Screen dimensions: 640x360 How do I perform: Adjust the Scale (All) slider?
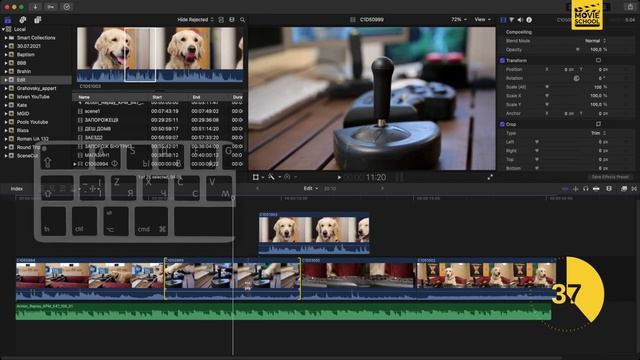(x=547, y=87)
